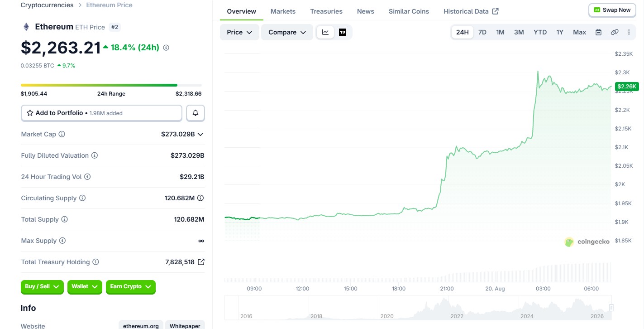Click the info icon beside 24h change

(x=166, y=48)
